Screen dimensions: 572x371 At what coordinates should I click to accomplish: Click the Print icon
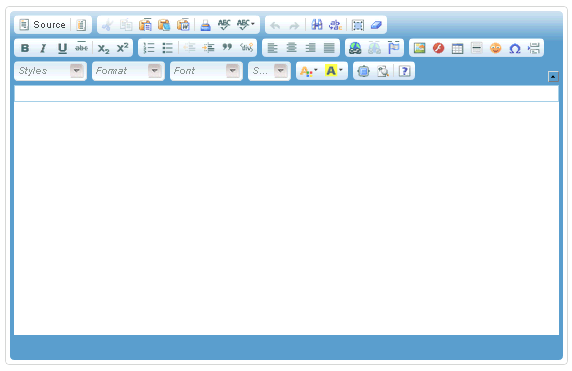coord(205,25)
